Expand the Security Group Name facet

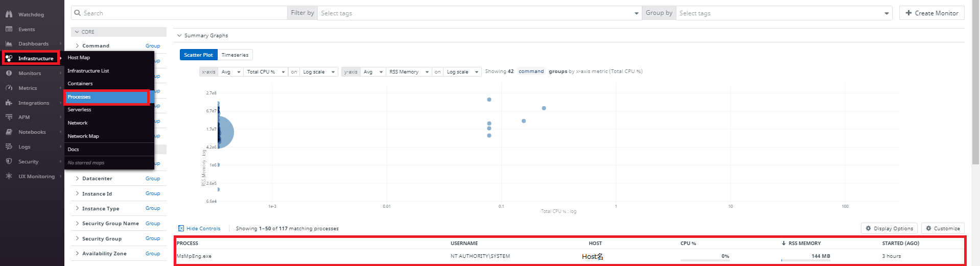[x=77, y=223]
